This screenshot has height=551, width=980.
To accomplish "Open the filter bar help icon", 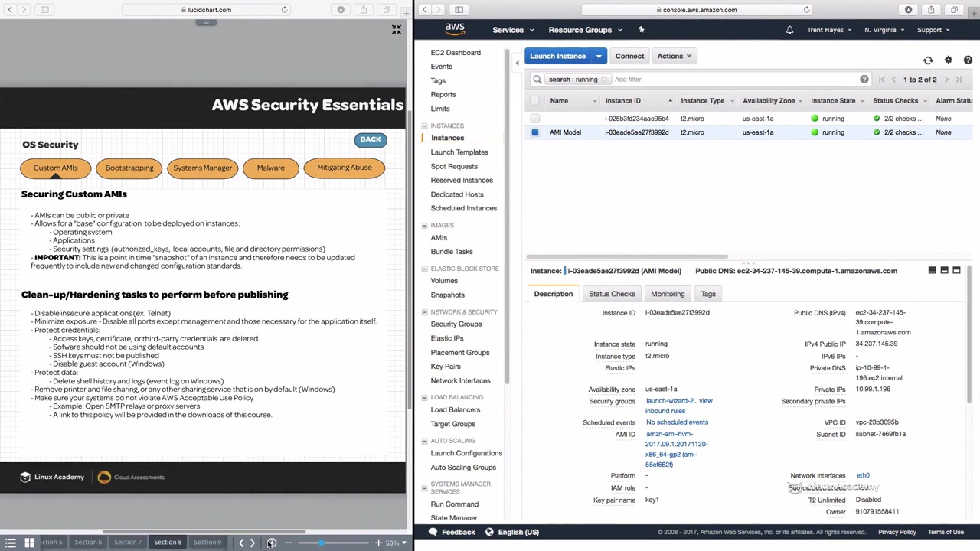I will 864,79.
